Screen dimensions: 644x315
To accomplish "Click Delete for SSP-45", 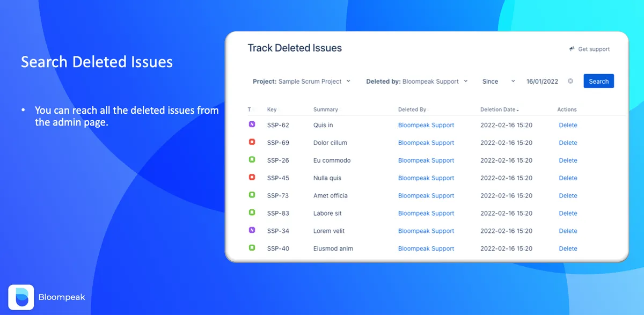I will pyautogui.click(x=568, y=178).
